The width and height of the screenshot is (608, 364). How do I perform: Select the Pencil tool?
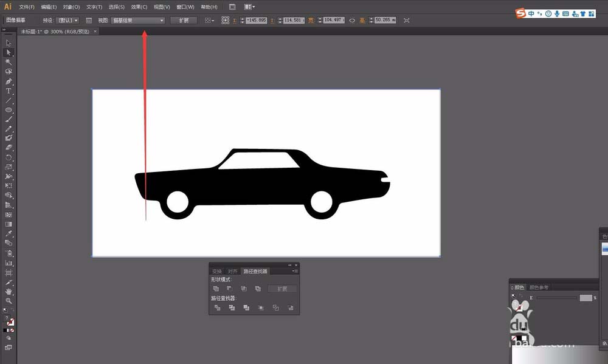[9, 129]
